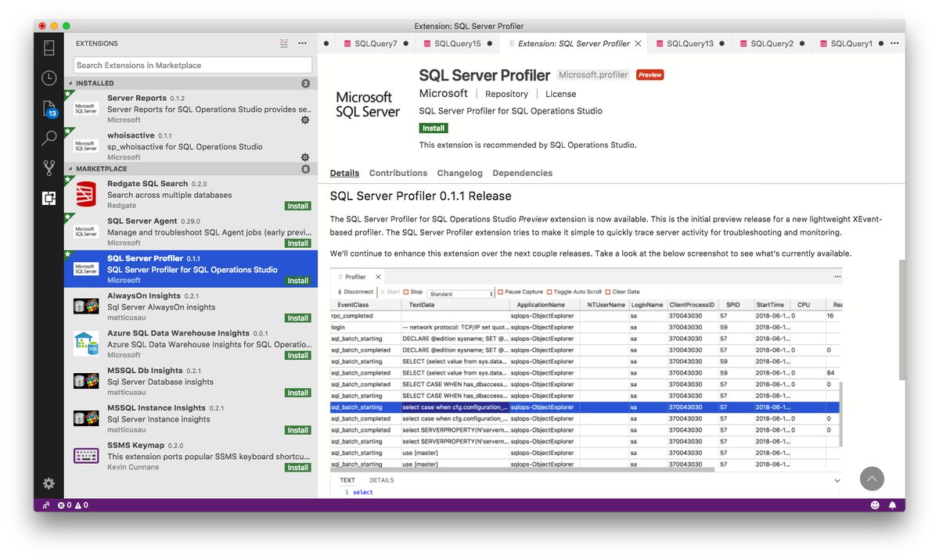Screen dimensions: 939x560
Task: Click status bar leftmost remote icon
Action: click(45, 505)
